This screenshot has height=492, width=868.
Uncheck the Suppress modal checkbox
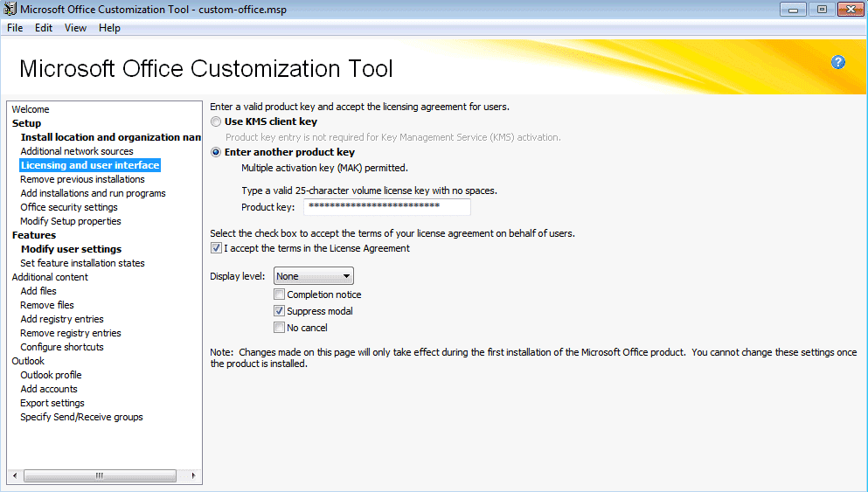click(x=279, y=311)
